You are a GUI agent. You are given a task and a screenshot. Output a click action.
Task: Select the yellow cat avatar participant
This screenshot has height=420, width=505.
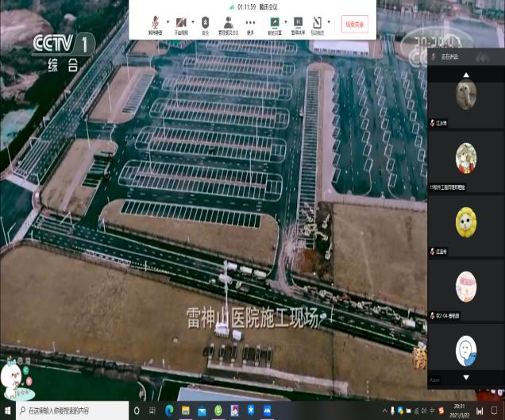pyautogui.click(x=466, y=222)
